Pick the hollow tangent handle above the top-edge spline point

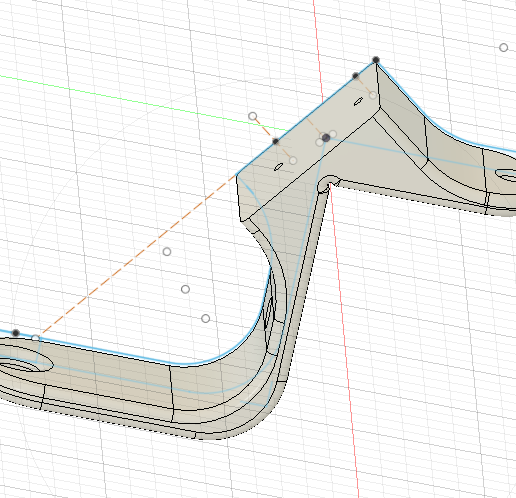pyautogui.click(x=253, y=116)
